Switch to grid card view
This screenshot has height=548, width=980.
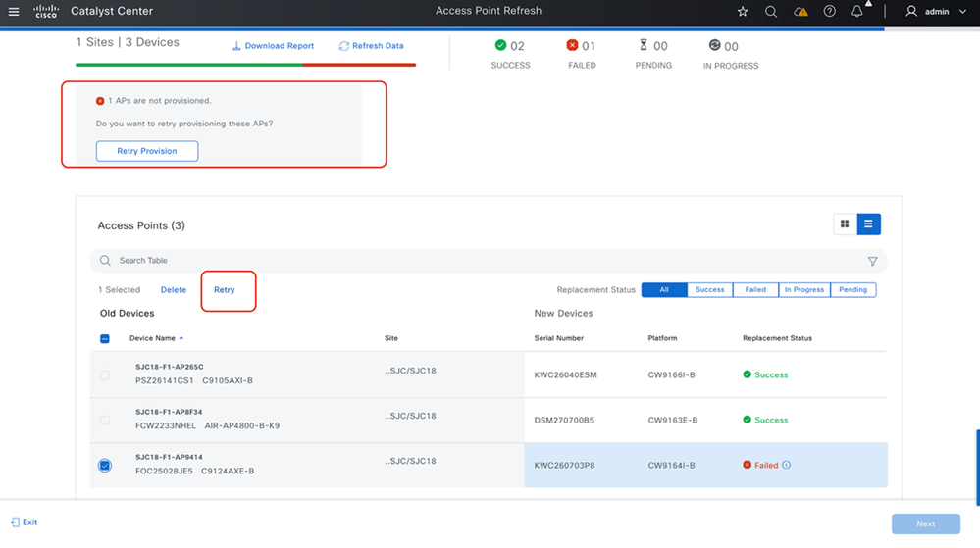(x=845, y=224)
